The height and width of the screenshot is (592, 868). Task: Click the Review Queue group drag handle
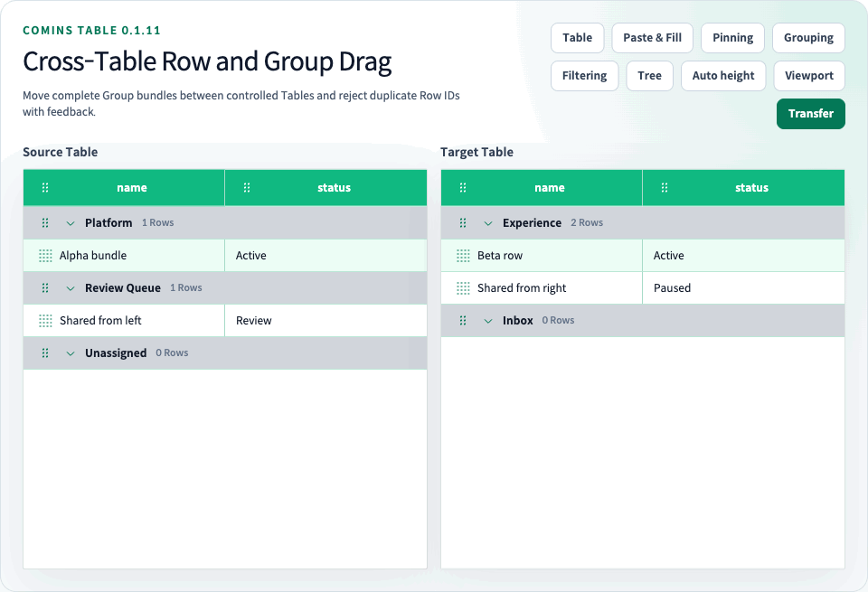tap(45, 287)
